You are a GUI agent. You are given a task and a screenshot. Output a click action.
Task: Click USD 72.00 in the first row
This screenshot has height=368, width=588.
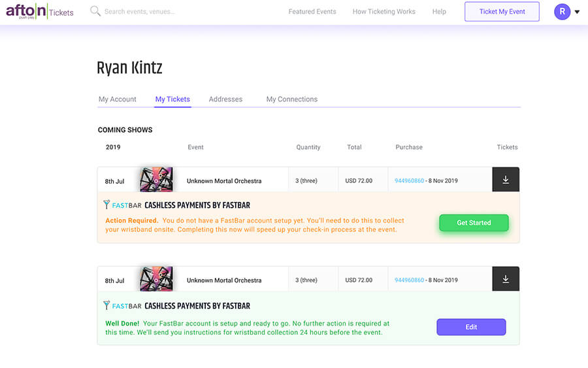coord(359,181)
